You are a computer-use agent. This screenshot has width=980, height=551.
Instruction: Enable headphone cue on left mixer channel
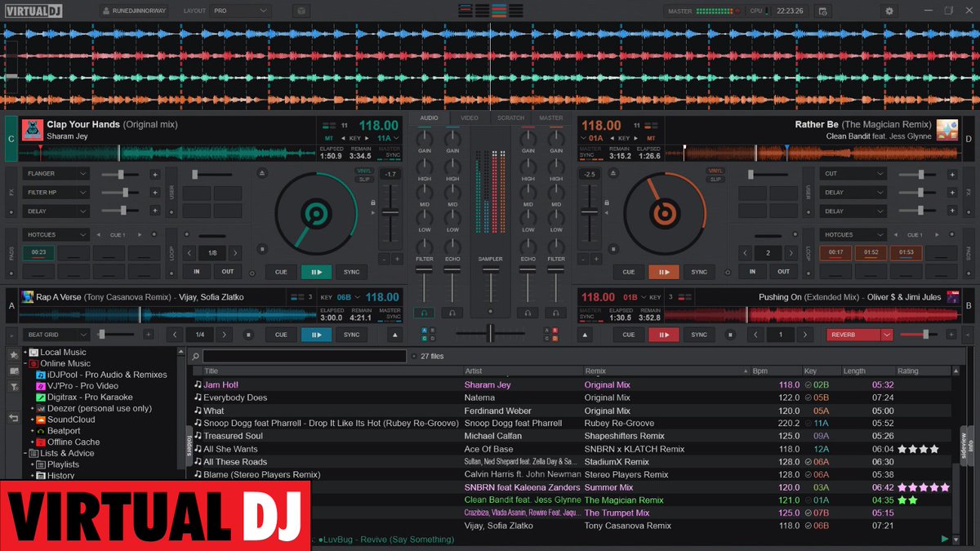coord(424,313)
